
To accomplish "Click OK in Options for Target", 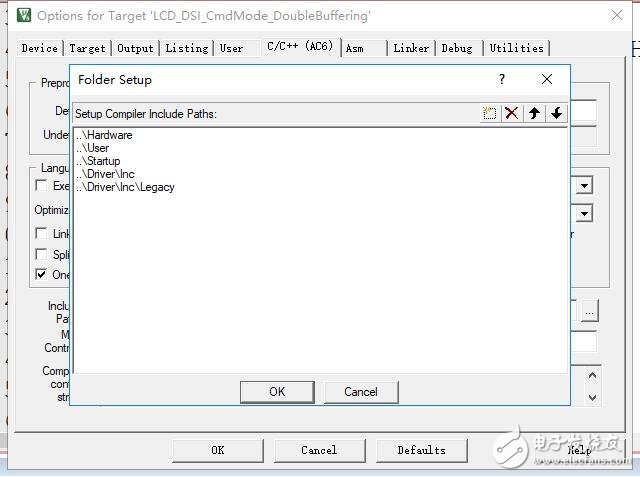I will coord(218,450).
